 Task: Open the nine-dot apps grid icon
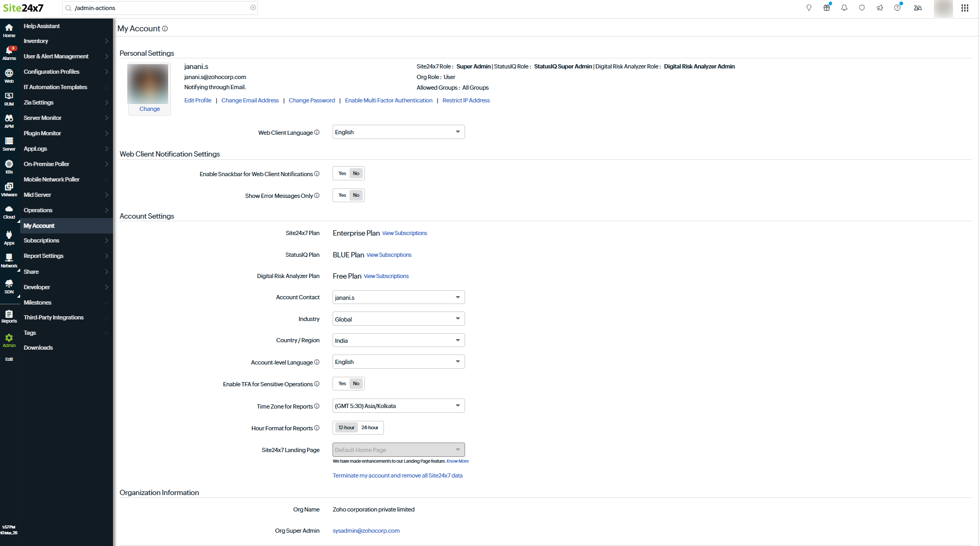tap(965, 8)
